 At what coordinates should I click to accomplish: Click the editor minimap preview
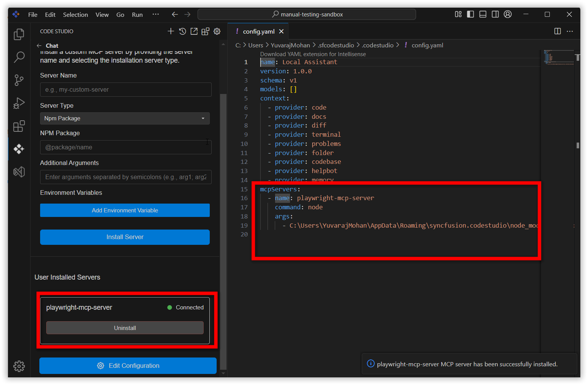(x=559, y=57)
